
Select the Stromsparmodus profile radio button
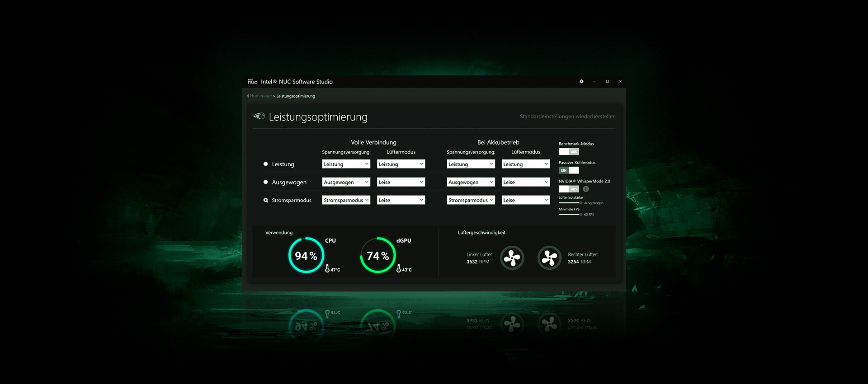(x=266, y=200)
